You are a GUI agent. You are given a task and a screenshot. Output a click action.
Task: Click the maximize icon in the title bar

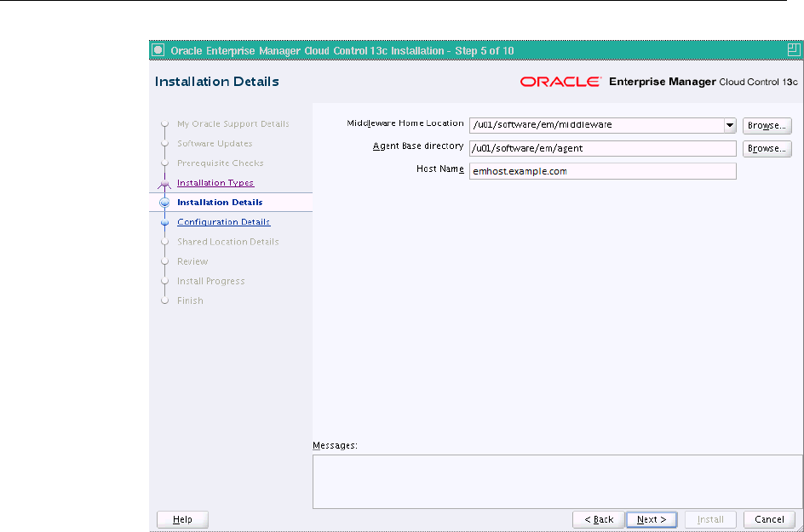coord(793,49)
